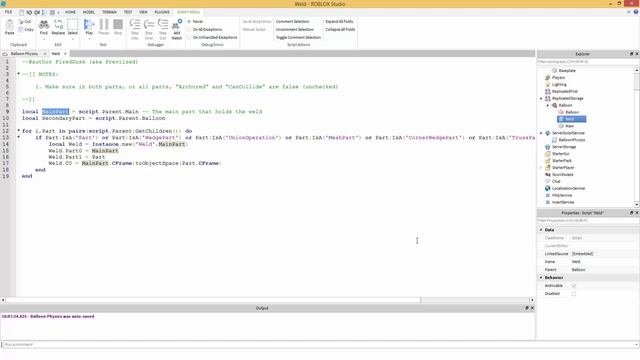Switch to the VIEW ribbon tab
The image size is (640, 360).
pyautogui.click(x=143, y=12)
